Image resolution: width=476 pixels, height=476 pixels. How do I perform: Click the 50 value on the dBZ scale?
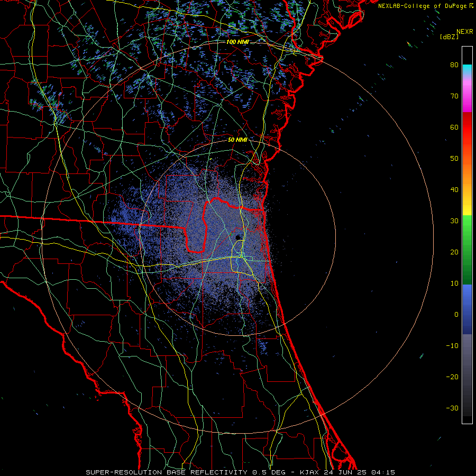454,159
